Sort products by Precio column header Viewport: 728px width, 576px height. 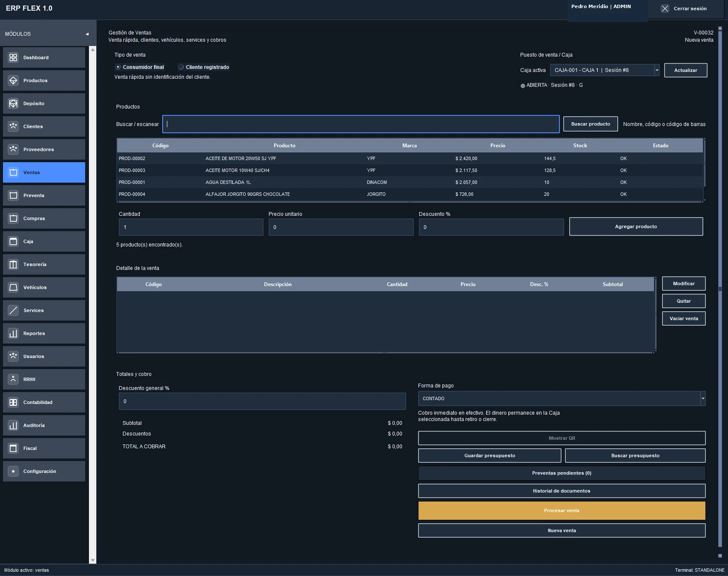click(498, 146)
